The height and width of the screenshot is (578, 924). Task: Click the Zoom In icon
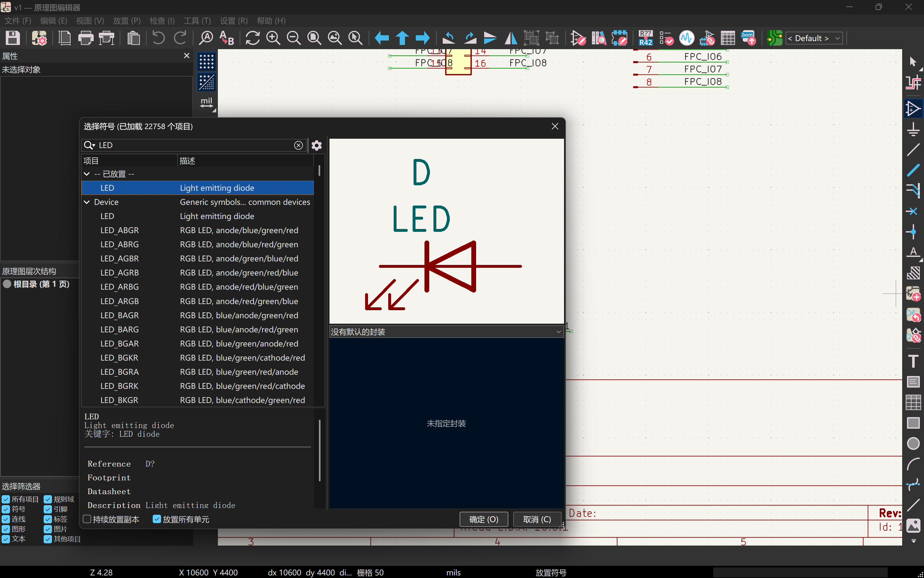pyautogui.click(x=273, y=38)
